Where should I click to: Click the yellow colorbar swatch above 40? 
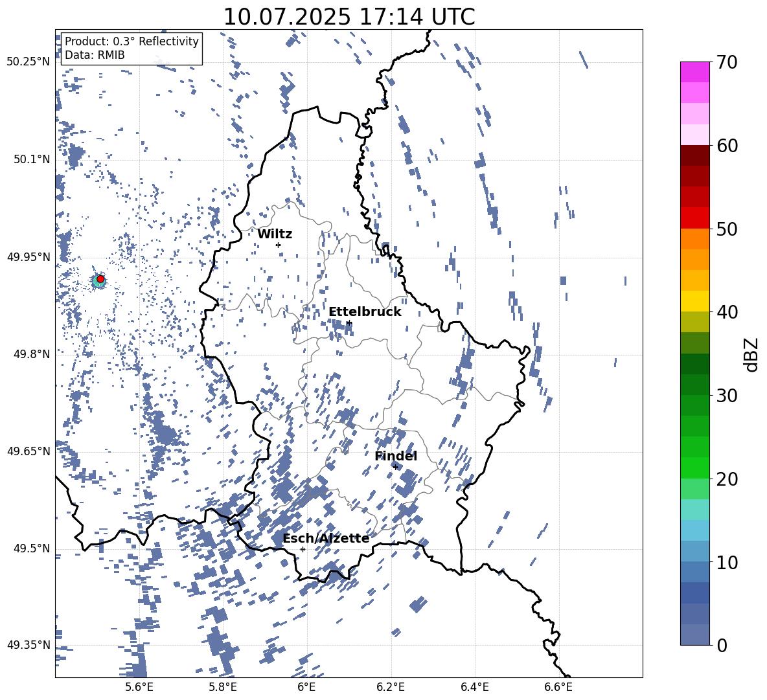(695, 301)
